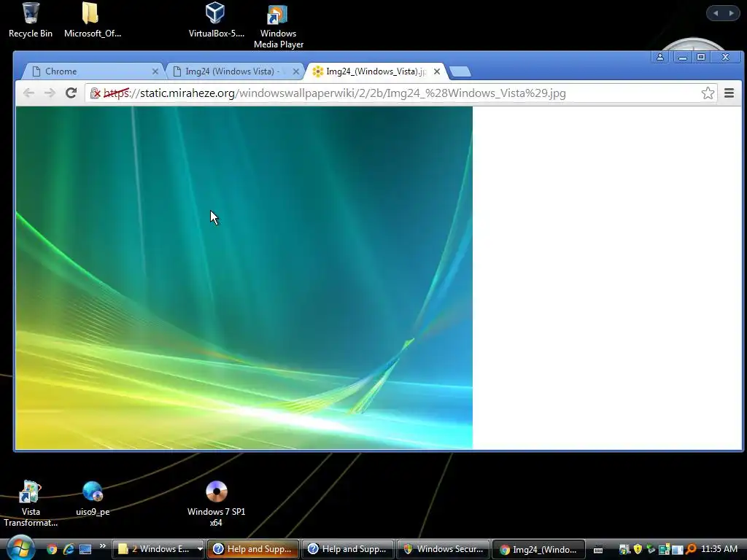The image size is (747, 560).
Task: Close the Img24_(Windows_Vista).jpg tab
Action: [437, 71]
